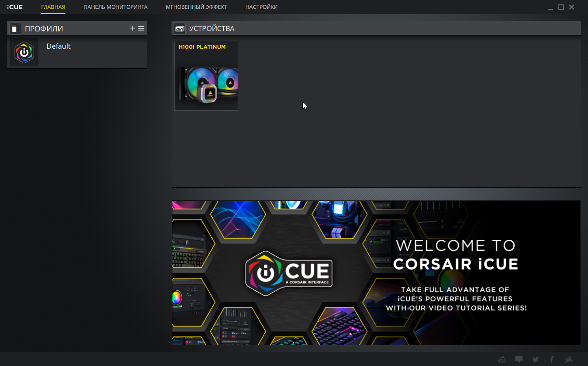
Task: Open the Welcome to Corsair iCUE banner
Action: point(376,273)
